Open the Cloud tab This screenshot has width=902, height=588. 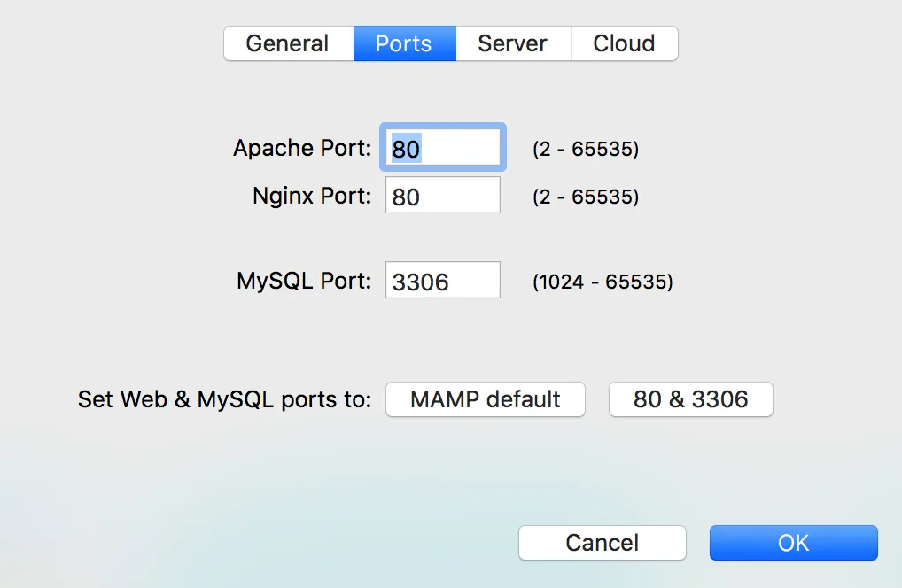[624, 43]
